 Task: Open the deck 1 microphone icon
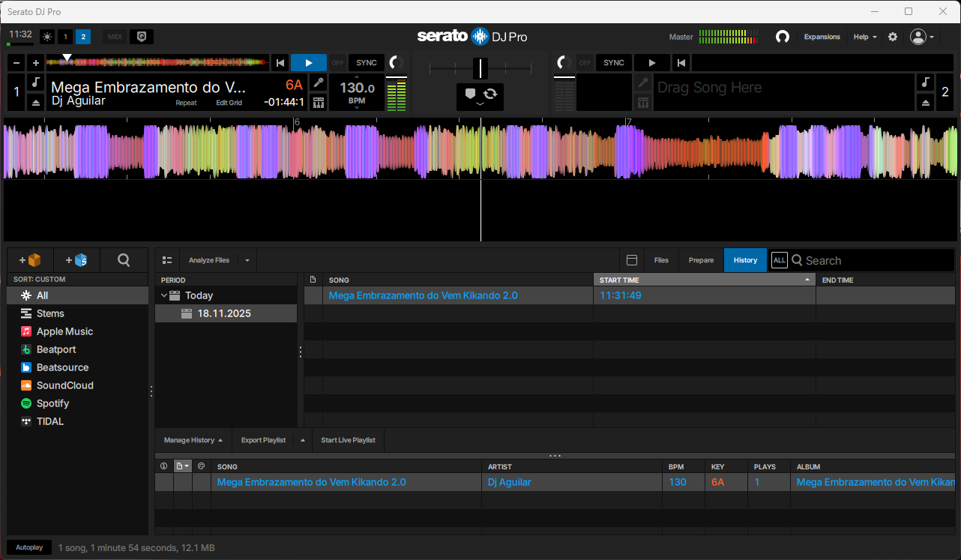pyautogui.click(x=319, y=82)
